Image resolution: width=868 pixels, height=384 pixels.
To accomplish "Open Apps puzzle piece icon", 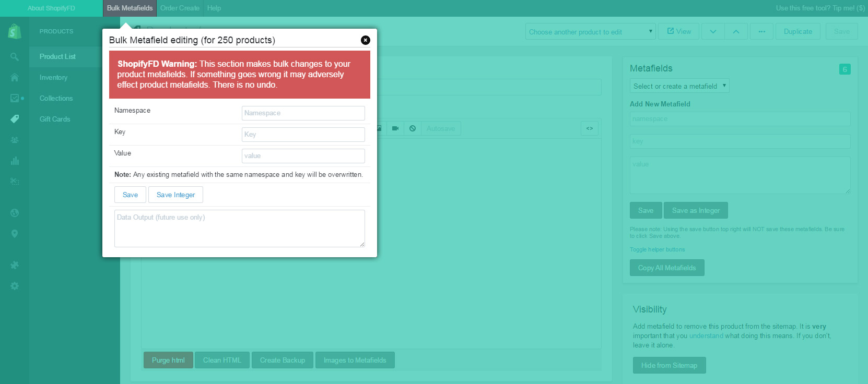I will coord(15,265).
